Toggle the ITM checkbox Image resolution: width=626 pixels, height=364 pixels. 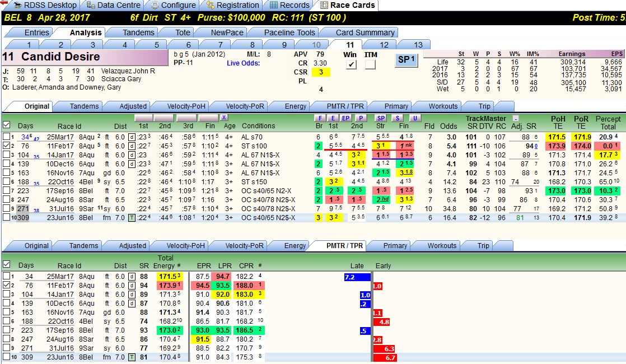370,64
